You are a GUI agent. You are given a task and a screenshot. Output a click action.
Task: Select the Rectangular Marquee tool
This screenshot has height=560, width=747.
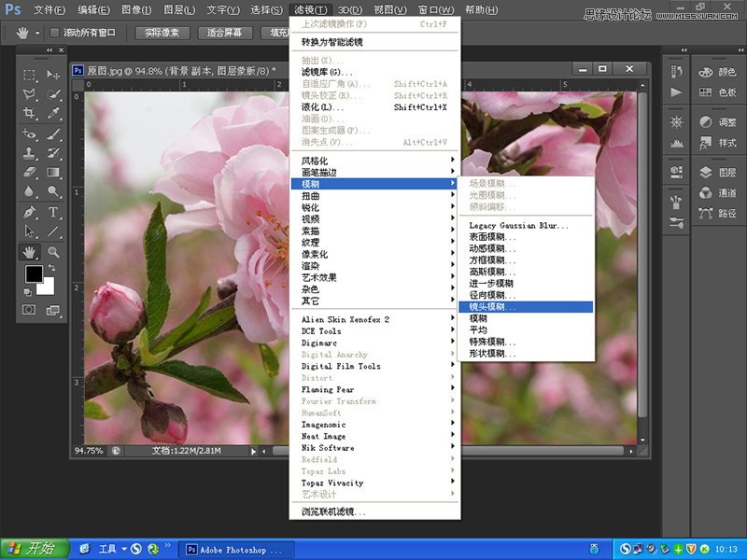point(30,75)
